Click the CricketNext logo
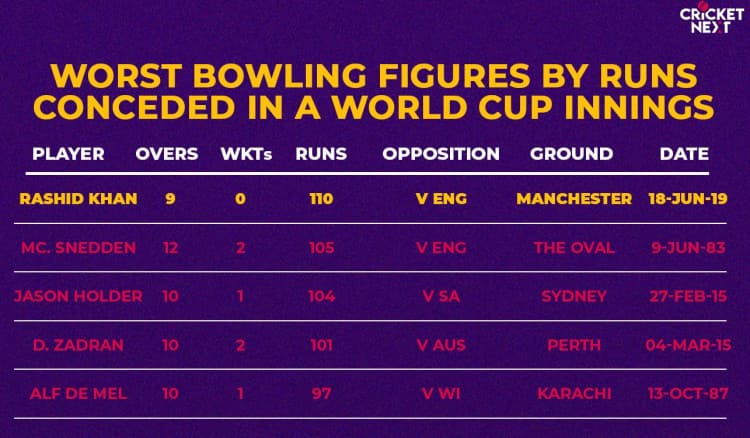This screenshot has height=438, width=750. click(x=711, y=20)
